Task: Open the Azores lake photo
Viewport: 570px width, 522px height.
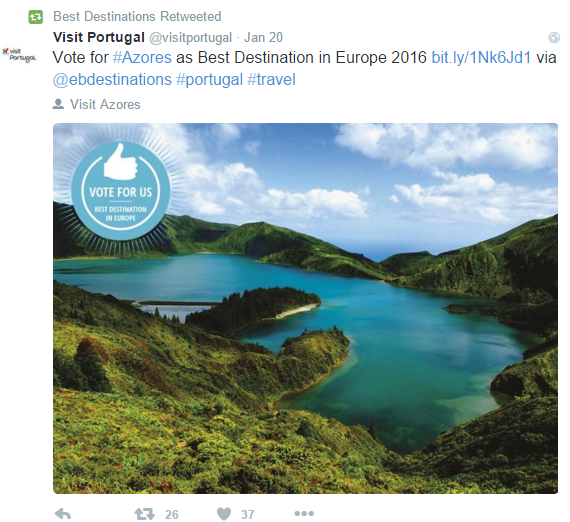Action: click(305, 308)
